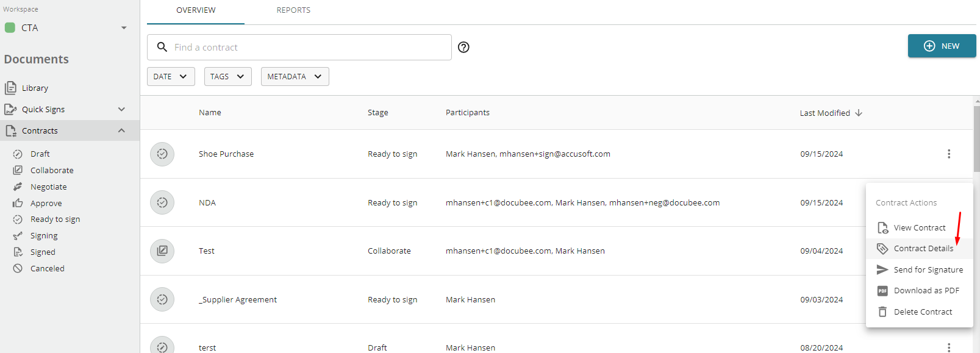The height and width of the screenshot is (353, 980).
Task: Sort by the Stage column header
Action: click(377, 113)
